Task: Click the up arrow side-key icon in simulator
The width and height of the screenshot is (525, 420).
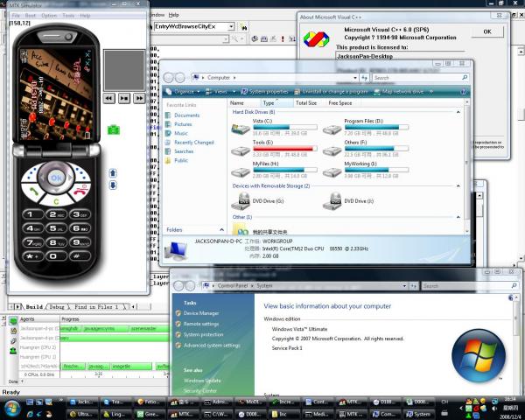Action: pyautogui.click(x=113, y=173)
